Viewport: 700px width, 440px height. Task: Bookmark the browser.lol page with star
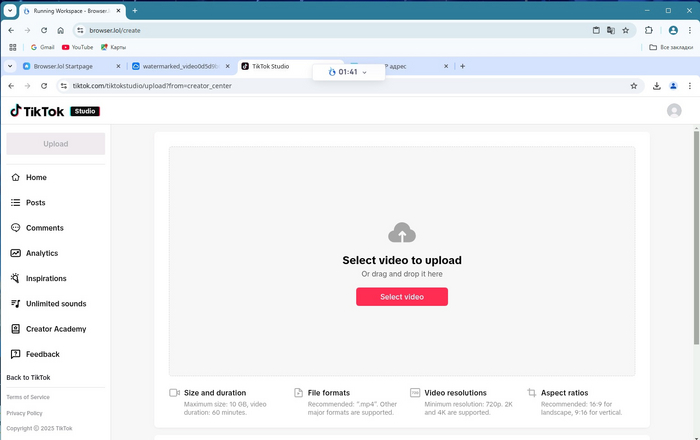(625, 30)
